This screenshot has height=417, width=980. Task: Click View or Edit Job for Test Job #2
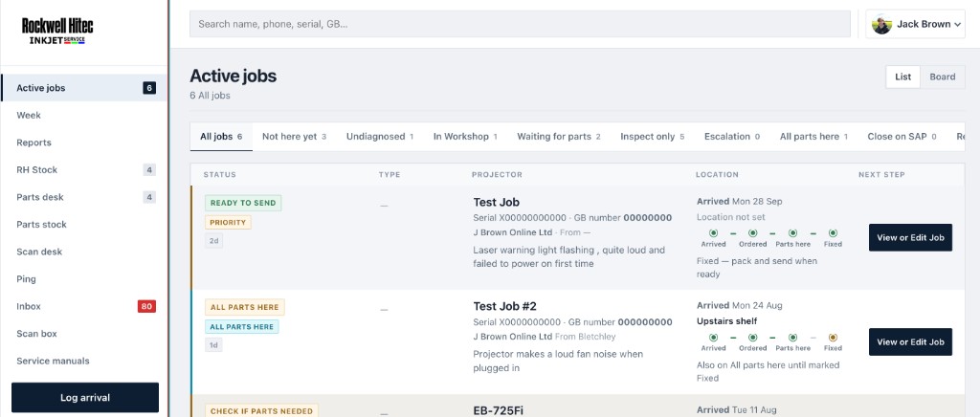click(911, 342)
